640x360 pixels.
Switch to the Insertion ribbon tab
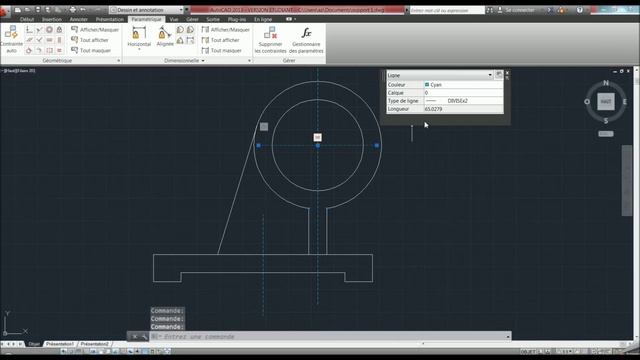(52, 19)
